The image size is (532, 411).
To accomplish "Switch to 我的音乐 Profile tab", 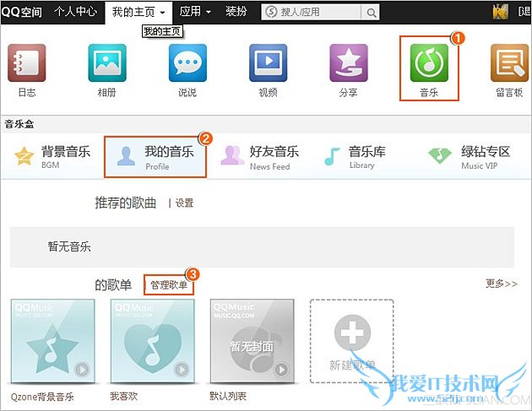I will pos(155,157).
